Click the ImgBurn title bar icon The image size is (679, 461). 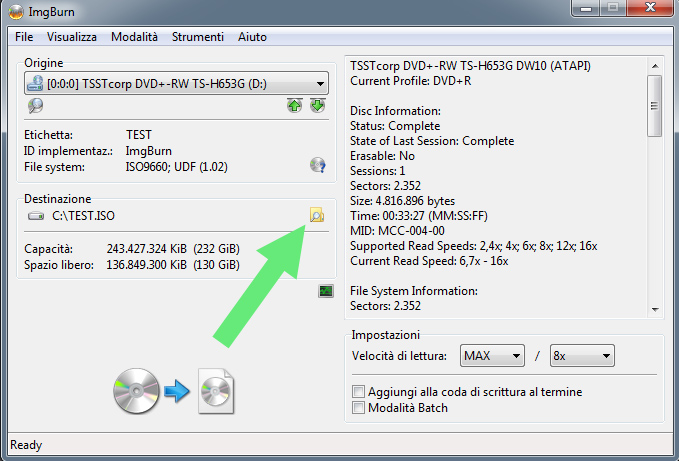point(16,12)
